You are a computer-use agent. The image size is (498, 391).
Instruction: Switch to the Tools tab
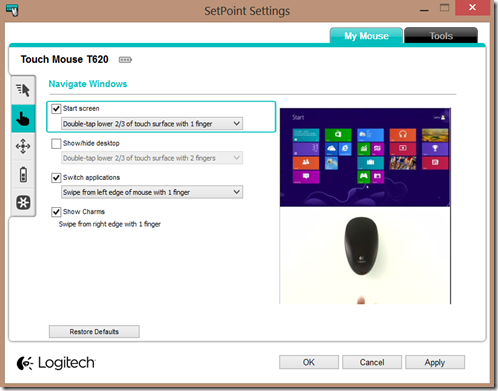[441, 36]
